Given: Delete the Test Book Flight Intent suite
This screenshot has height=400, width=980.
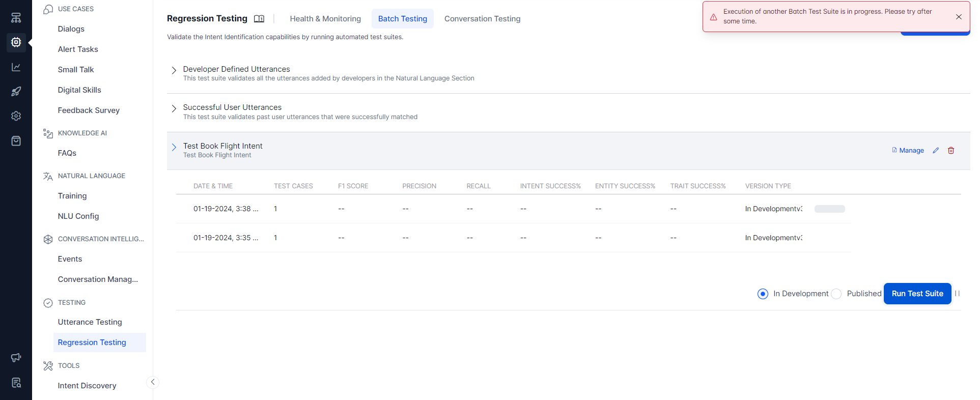Looking at the screenshot, I should click(x=951, y=151).
